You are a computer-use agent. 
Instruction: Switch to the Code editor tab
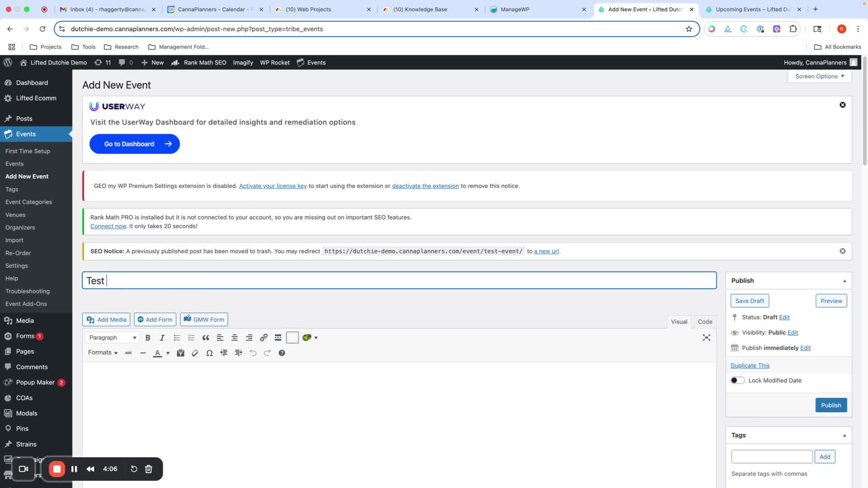click(704, 322)
